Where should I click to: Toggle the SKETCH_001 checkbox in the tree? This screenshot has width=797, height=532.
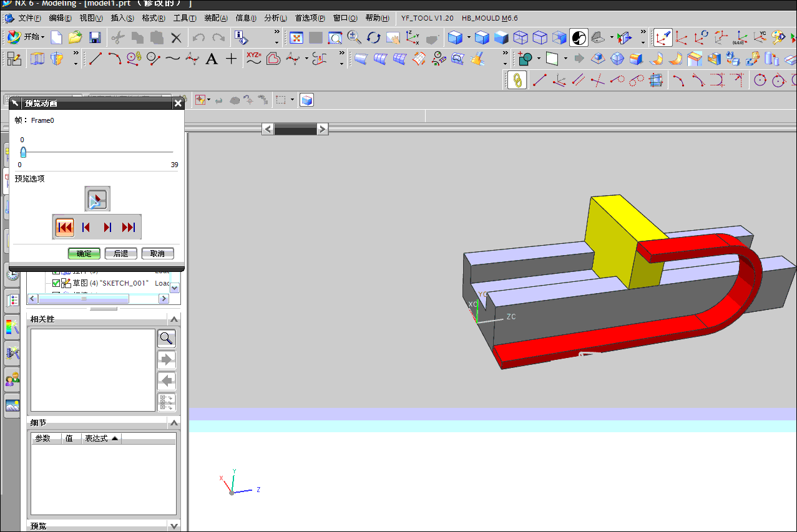(56, 283)
